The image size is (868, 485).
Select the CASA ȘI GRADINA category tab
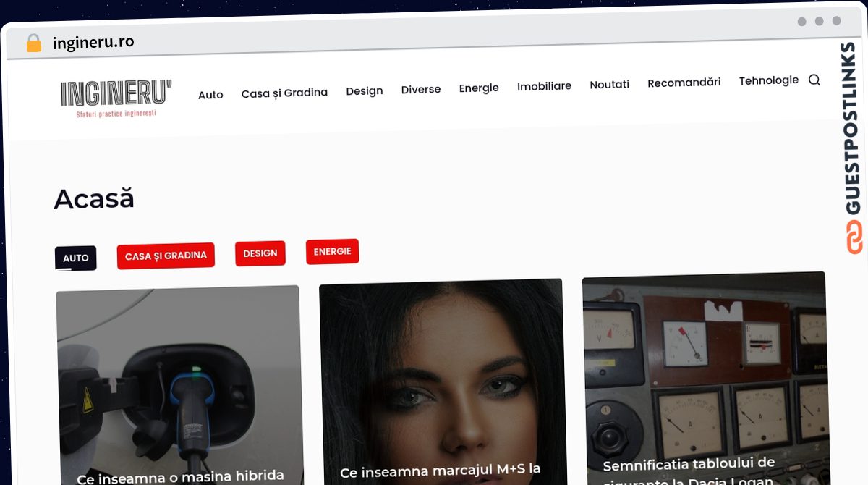point(166,256)
